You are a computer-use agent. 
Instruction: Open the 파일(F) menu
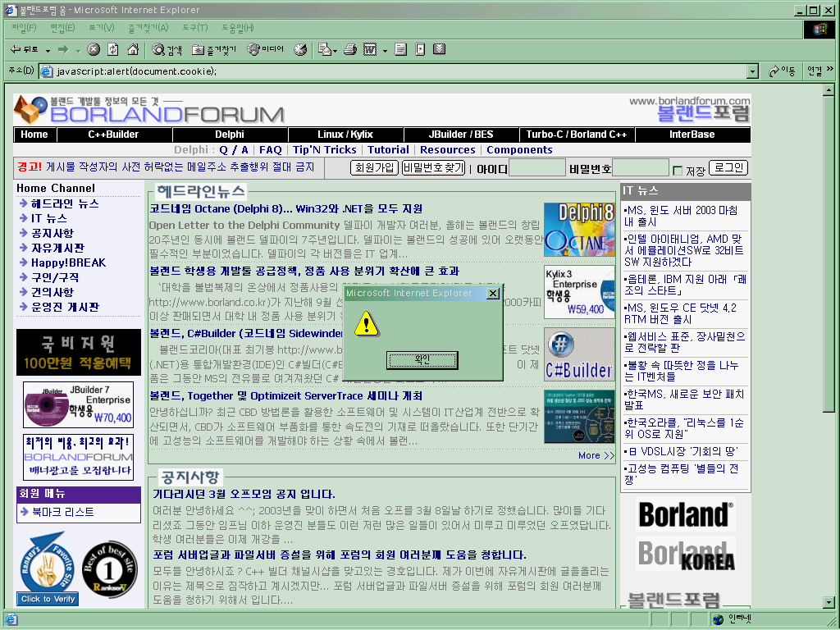pyautogui.click(x=24, y=28)
